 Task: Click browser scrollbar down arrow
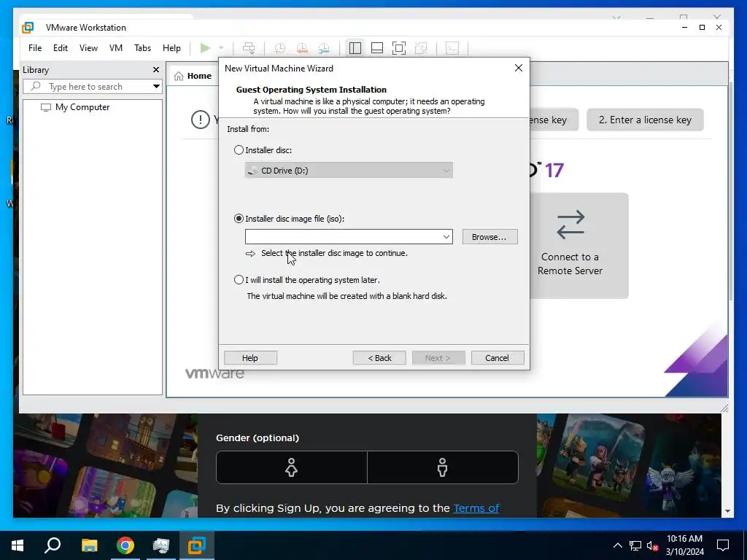tap(727, 511)
